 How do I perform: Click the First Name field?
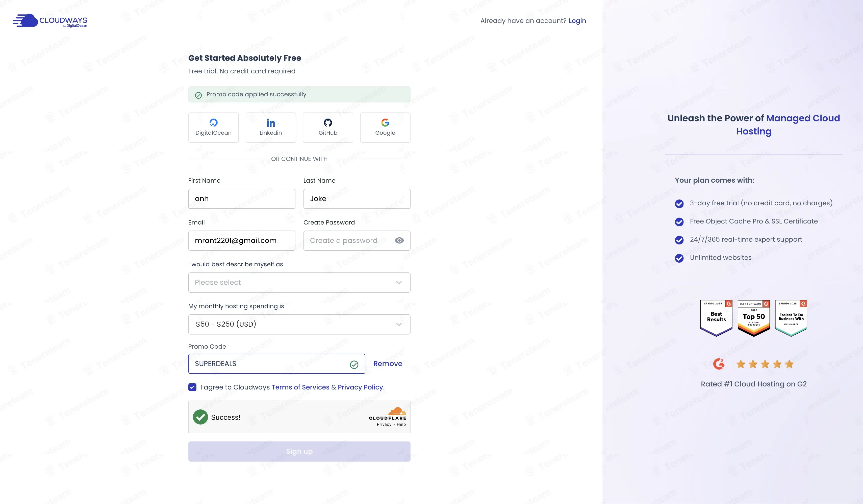pyautogui.click(x=241, y=199)
